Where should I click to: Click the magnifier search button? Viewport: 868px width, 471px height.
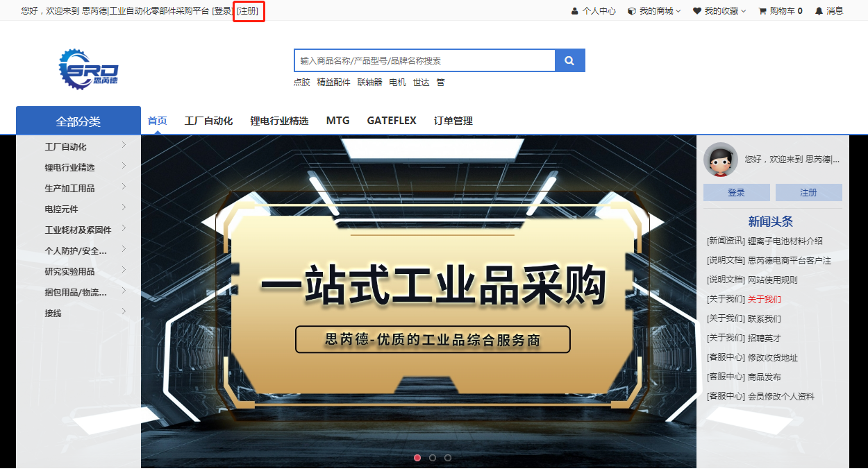[x=569, y=60]
